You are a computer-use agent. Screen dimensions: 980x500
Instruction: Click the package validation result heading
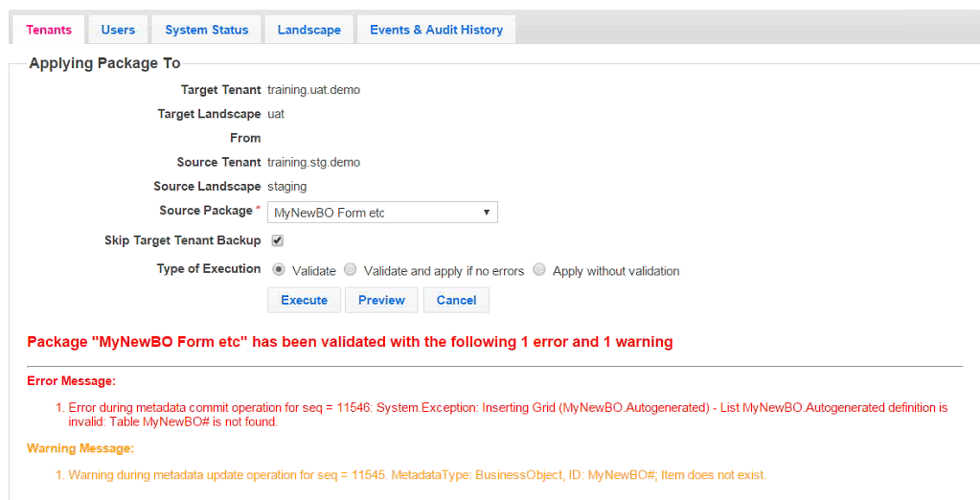click(350, 342)
